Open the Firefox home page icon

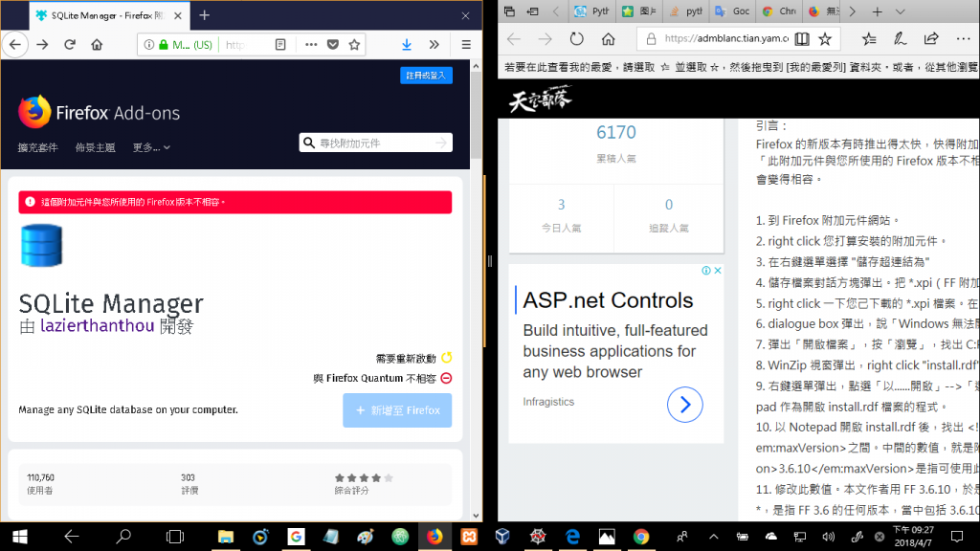[x=97, y=45]
